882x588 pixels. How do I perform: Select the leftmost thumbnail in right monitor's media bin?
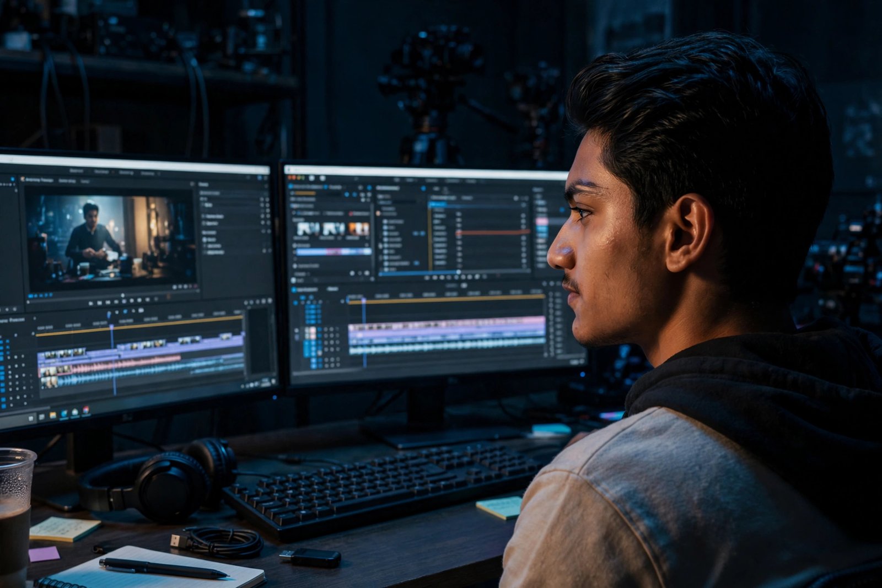308,229
